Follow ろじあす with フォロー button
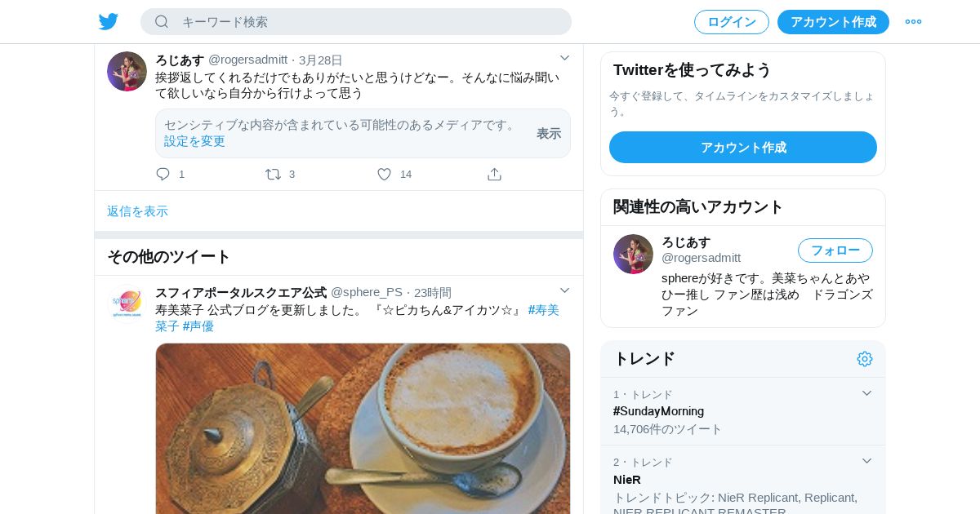The image size is (980, 514). [x=835, y=250]
